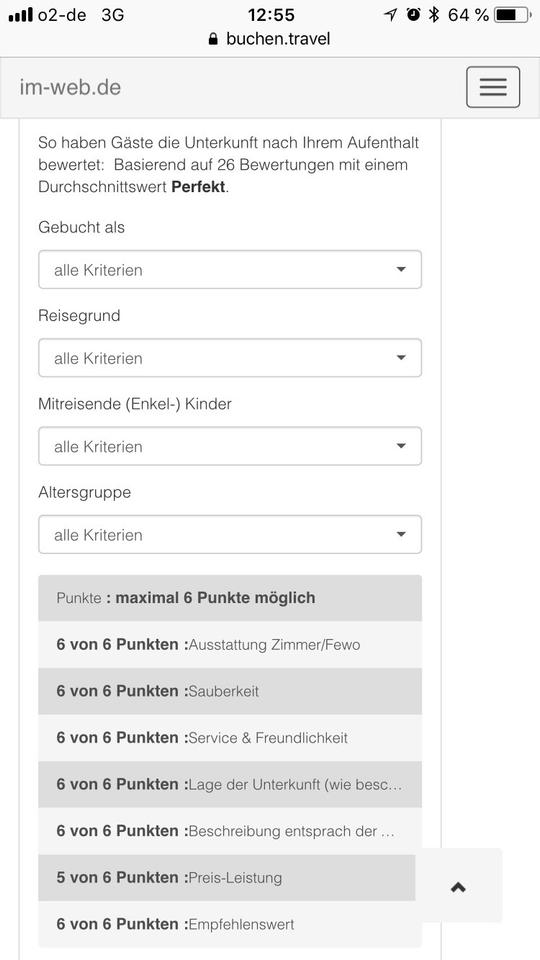540x960 pixels.
Task: Tap the alarm clock status icon
Action: [413, 15]
